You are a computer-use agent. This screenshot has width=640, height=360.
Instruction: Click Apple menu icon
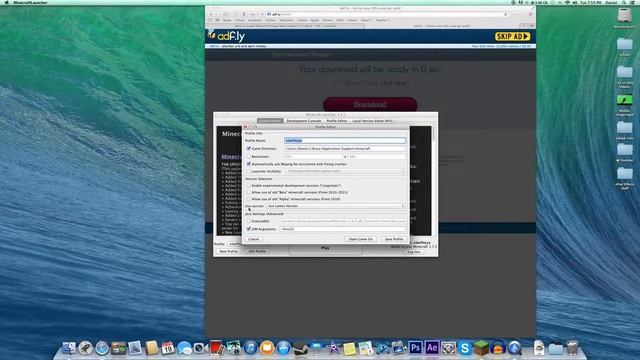6,2
